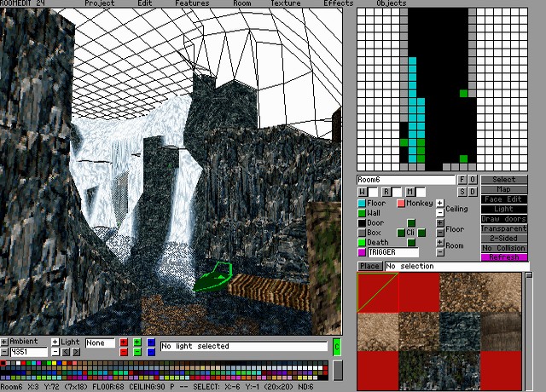Screen dimensions: 546x392
Task: Click the Place button
Action: [x=369, y=267]
